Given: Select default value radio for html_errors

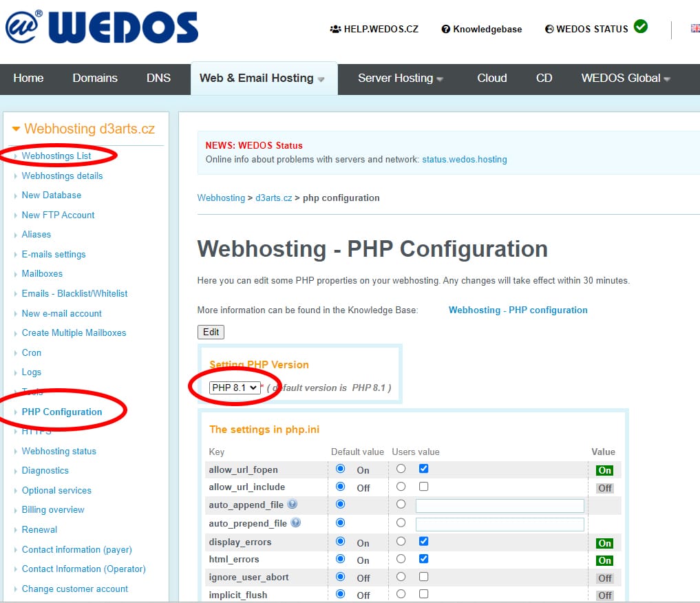Looking at the screenshot, I should tap(340, 559).
